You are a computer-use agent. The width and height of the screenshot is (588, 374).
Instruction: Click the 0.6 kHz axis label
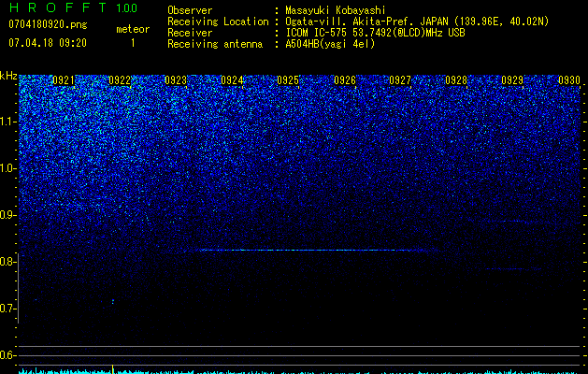pyautogui.click(x=8, y=355)
